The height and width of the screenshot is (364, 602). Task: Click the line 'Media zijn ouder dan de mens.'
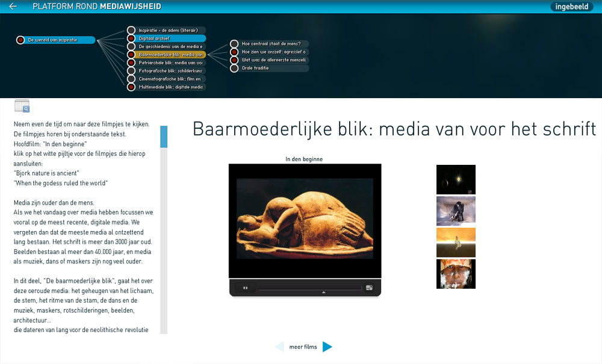[x=54, y=203]
